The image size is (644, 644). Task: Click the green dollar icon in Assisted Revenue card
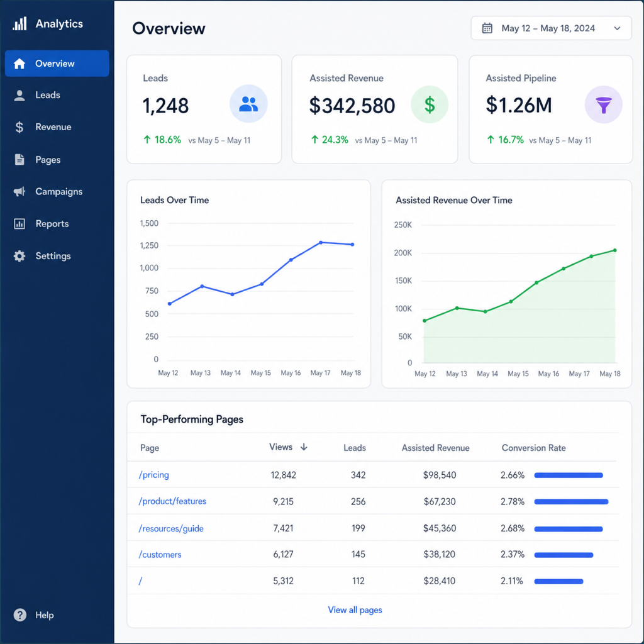click(430, 105)
